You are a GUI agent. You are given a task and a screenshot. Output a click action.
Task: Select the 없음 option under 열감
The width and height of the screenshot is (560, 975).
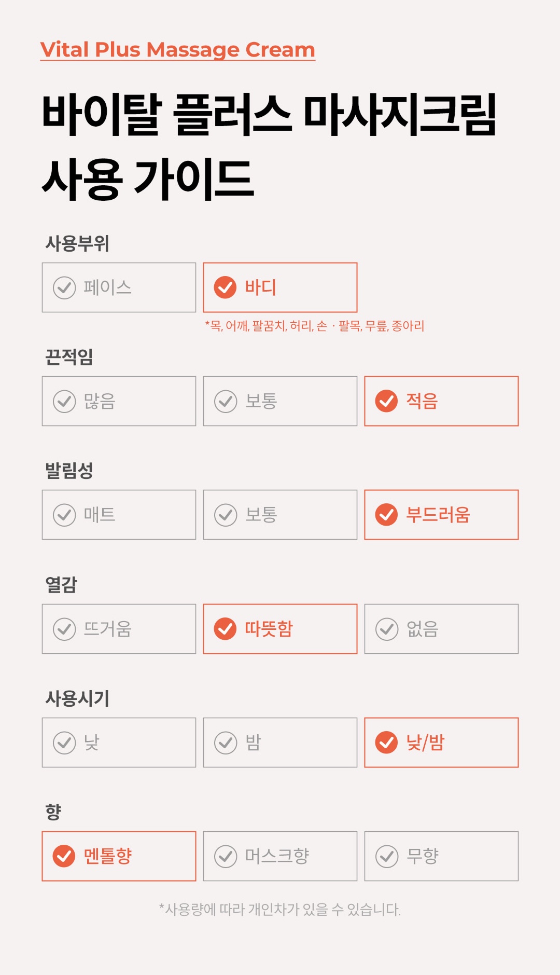[x=441, y=629]
